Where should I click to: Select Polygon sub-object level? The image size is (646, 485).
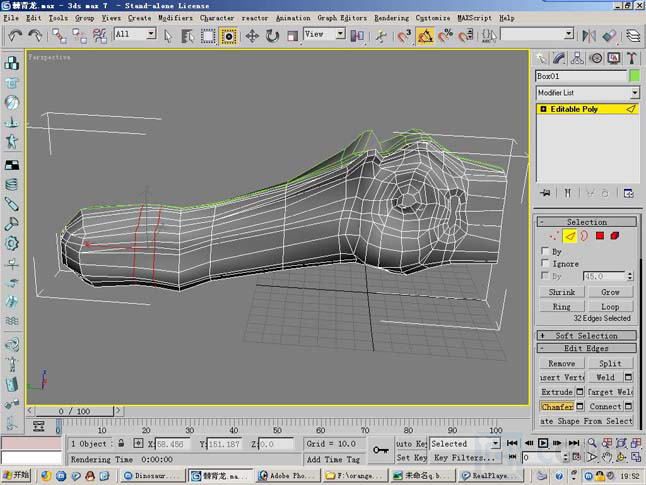point(600,236)
